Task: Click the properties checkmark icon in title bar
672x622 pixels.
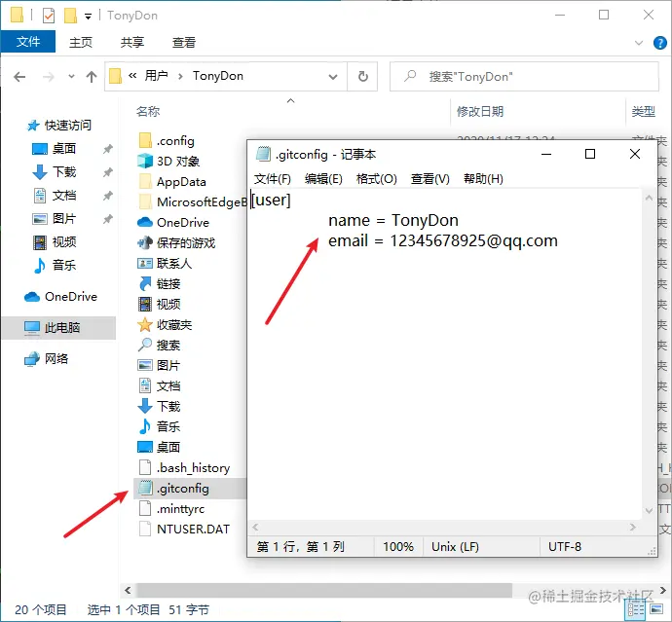Action: [x=49, y=16]
